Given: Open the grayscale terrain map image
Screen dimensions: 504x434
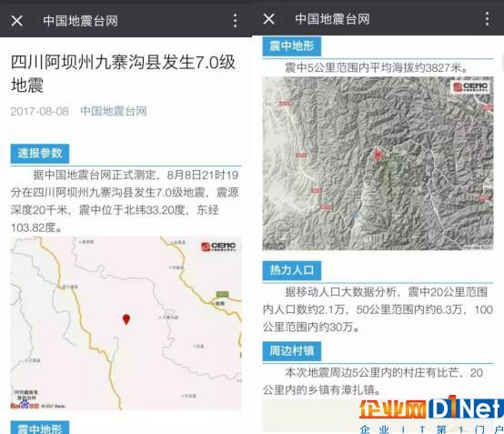Looking at the screenshot, I should coord(378,163).
